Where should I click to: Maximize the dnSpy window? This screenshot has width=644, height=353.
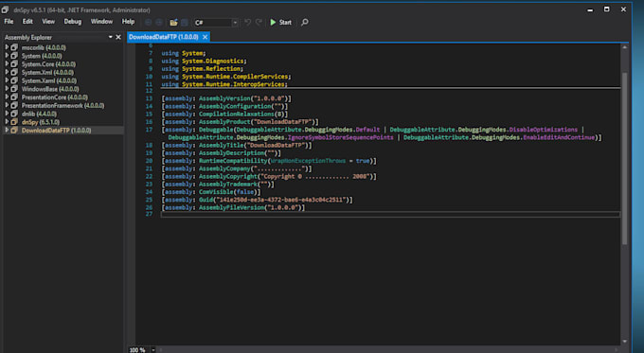(x=607, y=9)
